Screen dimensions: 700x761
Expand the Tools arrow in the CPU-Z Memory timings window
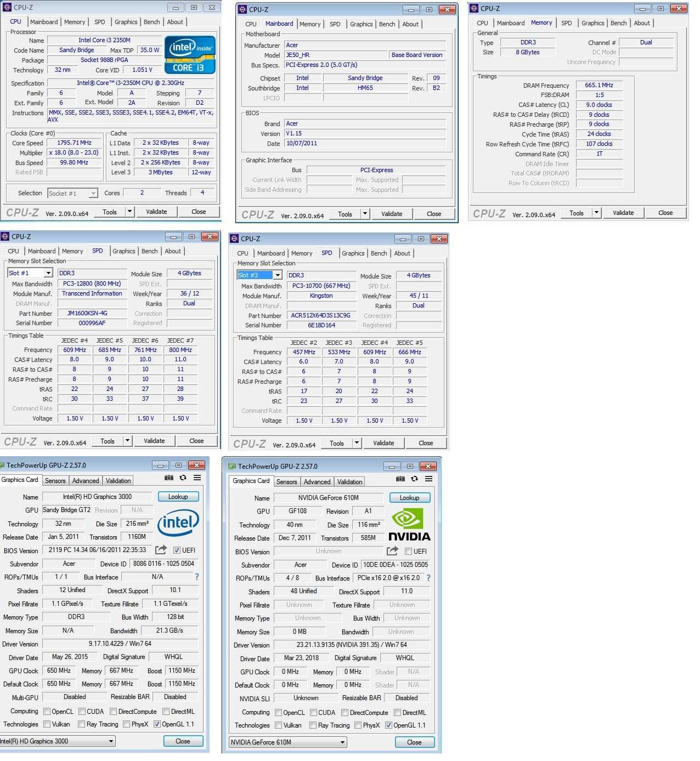pyautogui.click(x=596, y=213)
